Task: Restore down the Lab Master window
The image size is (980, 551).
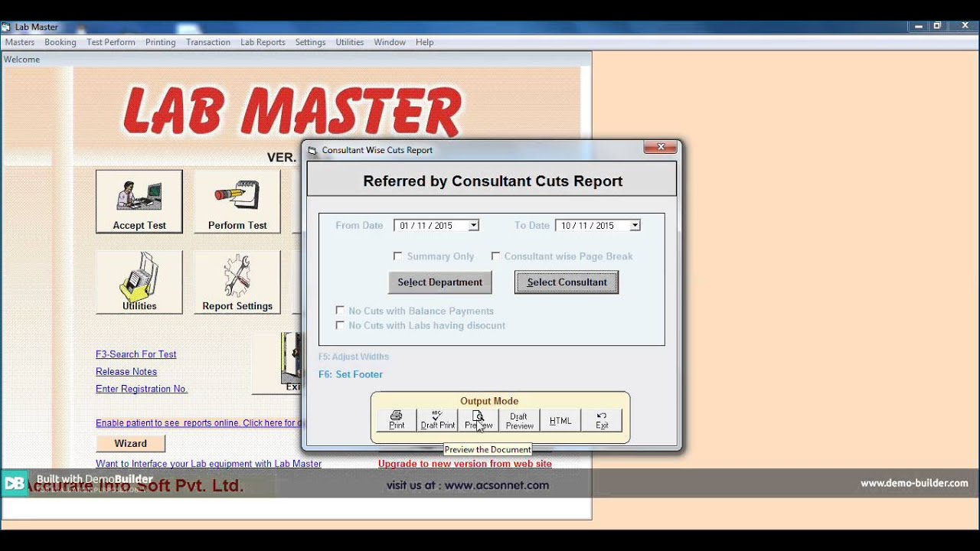Action: point(937,26)
